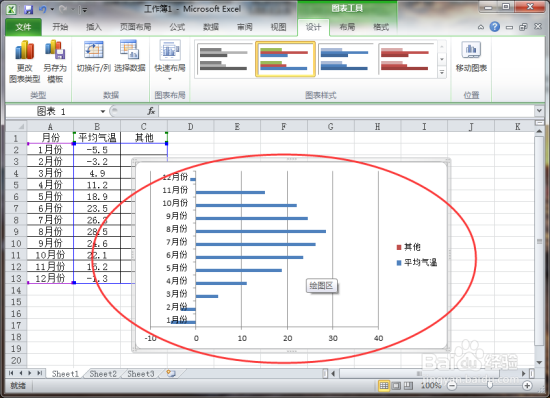Switch to Sheet3 worksheet tab

pos(141,374)
